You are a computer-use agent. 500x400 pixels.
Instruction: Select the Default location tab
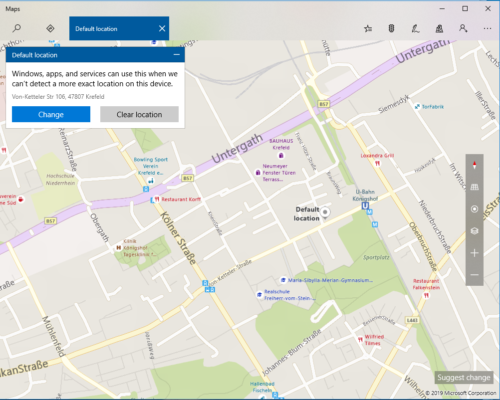pyautogui.click(x=119, y=28)
